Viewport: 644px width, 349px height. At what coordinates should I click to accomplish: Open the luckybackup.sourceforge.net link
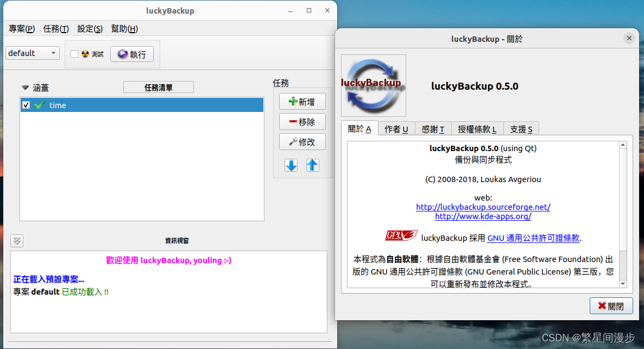pyautogui.click(x=483, y=207)
